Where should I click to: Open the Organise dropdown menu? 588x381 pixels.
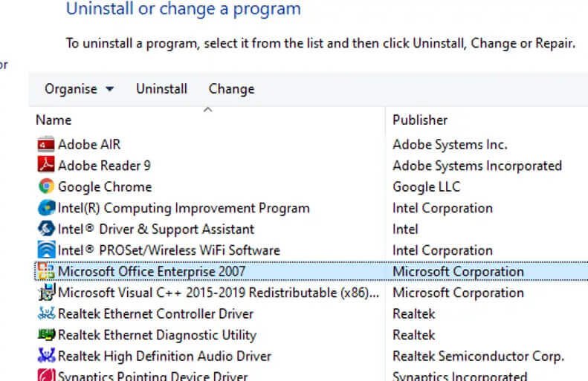pos(79,89)
